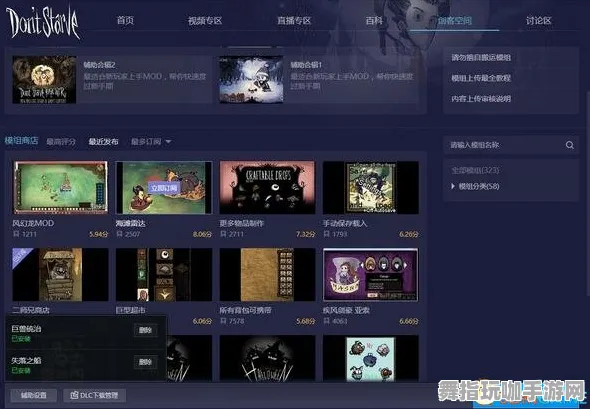Open the 辅助合辑2 banner thumbnail
The height and width of the screenshot is (409, 590).
tap(44, 79)
